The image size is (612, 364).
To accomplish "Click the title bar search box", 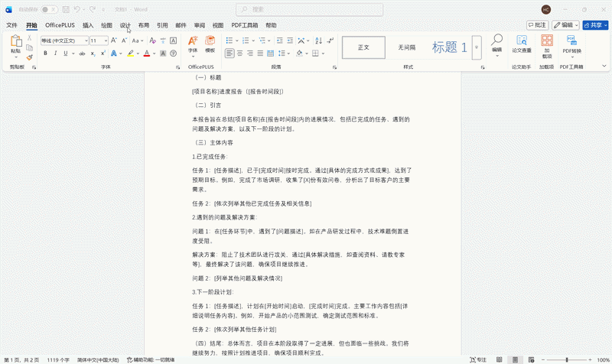I will (x=310, y=9).
